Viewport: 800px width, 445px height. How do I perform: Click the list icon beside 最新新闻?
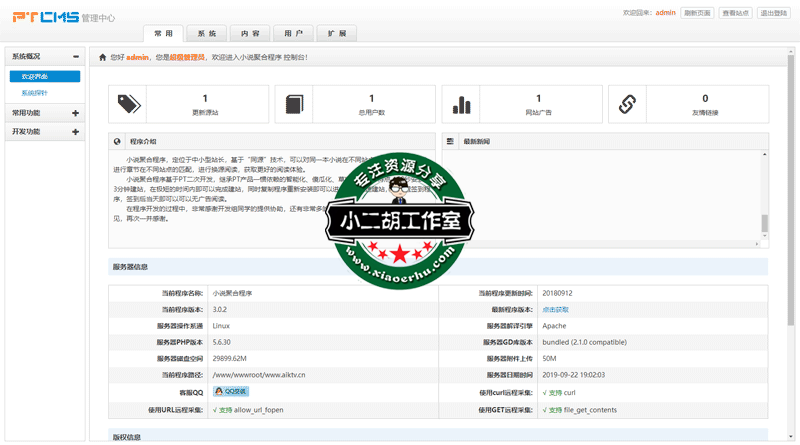(450, 142)
